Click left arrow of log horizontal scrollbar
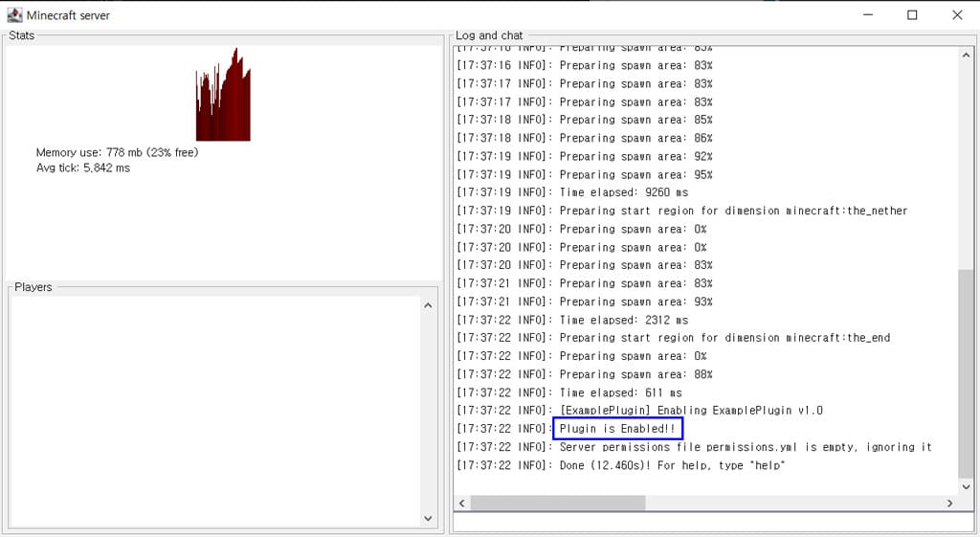This screenshot has width=980, height=537. pyautogui.click(x=460, y=503)
